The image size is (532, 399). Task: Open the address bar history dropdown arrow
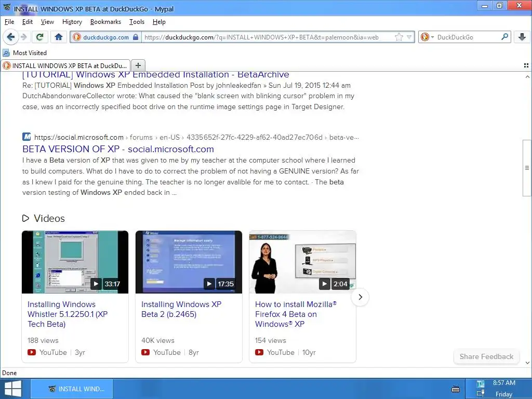[x=409, y=37]
